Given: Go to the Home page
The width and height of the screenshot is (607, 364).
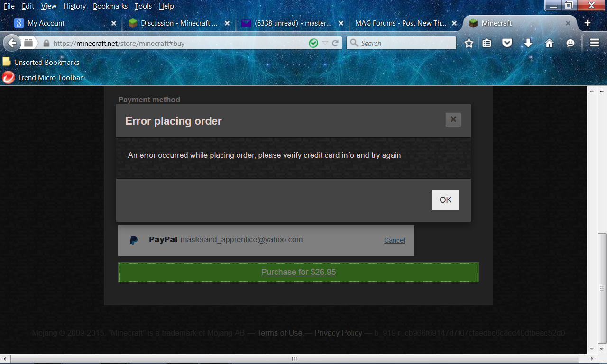Looking at the screenshot, I should [x=549, y=43].
